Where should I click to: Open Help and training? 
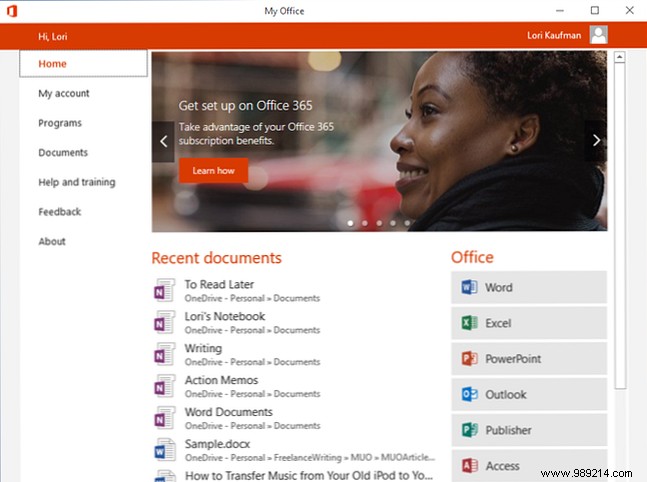(77, 182)
